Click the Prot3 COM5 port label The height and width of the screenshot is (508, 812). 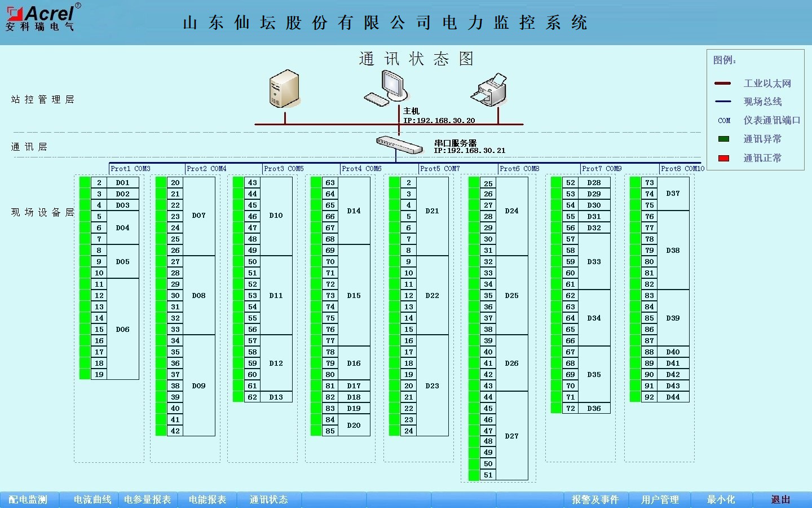point(284,169)
